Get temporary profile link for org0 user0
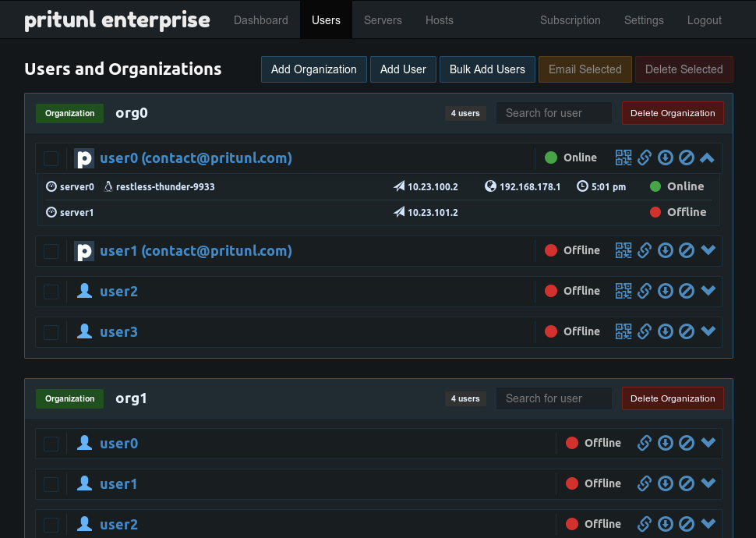 [645, 158]
